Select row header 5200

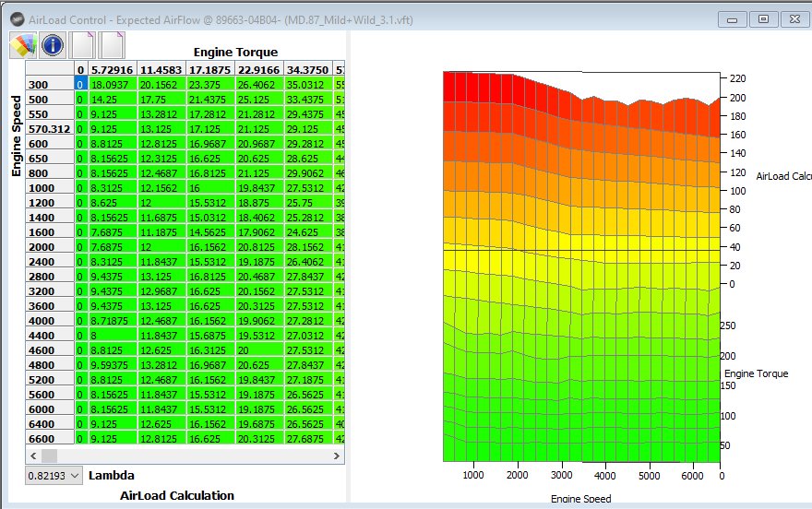(50, 380)
